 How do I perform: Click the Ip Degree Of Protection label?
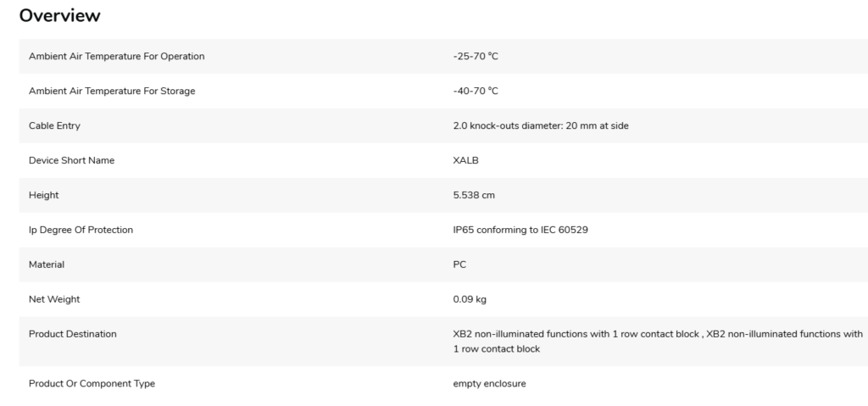(81, 230)
